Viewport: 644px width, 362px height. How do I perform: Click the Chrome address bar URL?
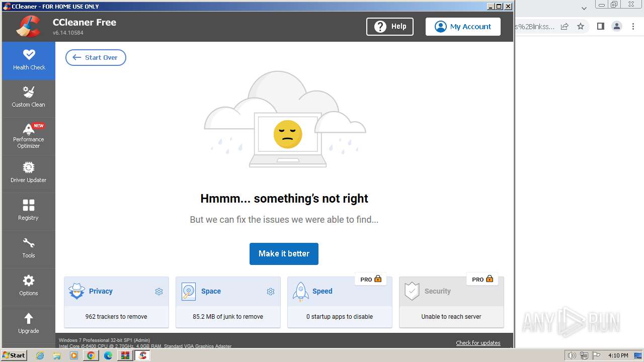click(x=535, y=27)
